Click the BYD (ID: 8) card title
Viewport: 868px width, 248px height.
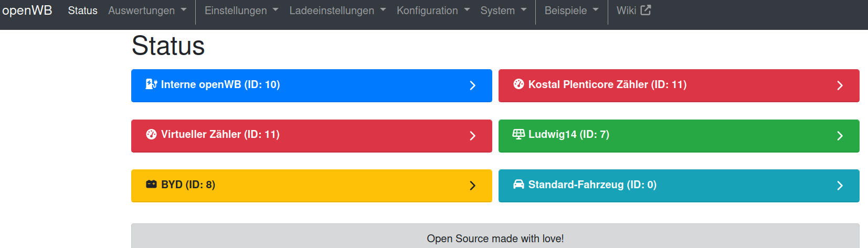tap(188, 185)
